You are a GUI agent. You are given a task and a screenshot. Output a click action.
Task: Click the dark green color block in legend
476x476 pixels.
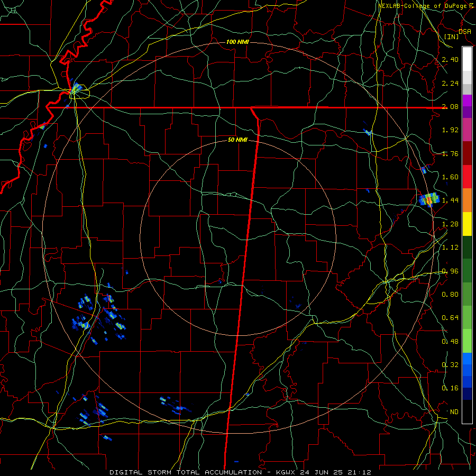[x=467, y=248]
